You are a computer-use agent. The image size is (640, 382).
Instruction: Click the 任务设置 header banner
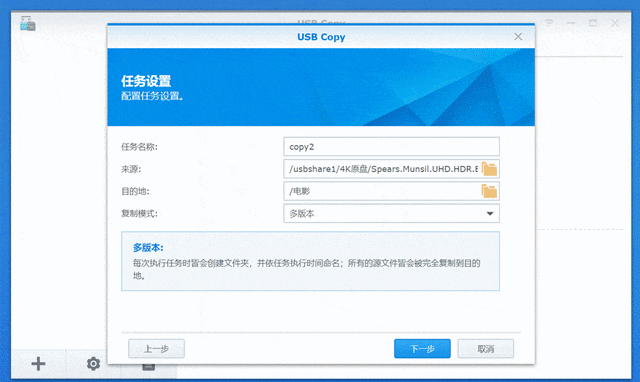tap(321, 87)
